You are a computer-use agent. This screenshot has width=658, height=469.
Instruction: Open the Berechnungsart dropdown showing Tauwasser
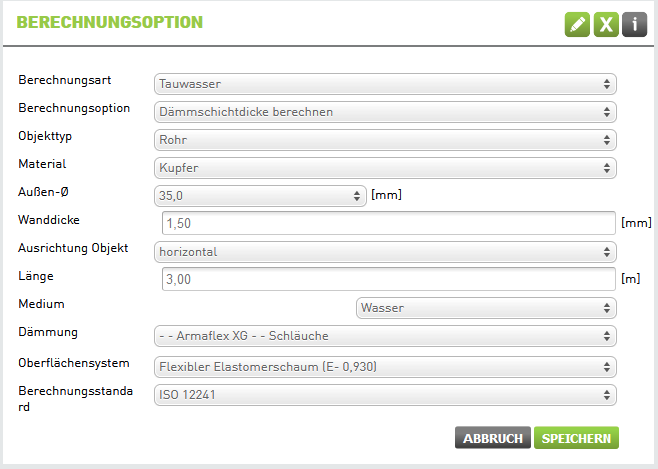click(x=385, y=84)
